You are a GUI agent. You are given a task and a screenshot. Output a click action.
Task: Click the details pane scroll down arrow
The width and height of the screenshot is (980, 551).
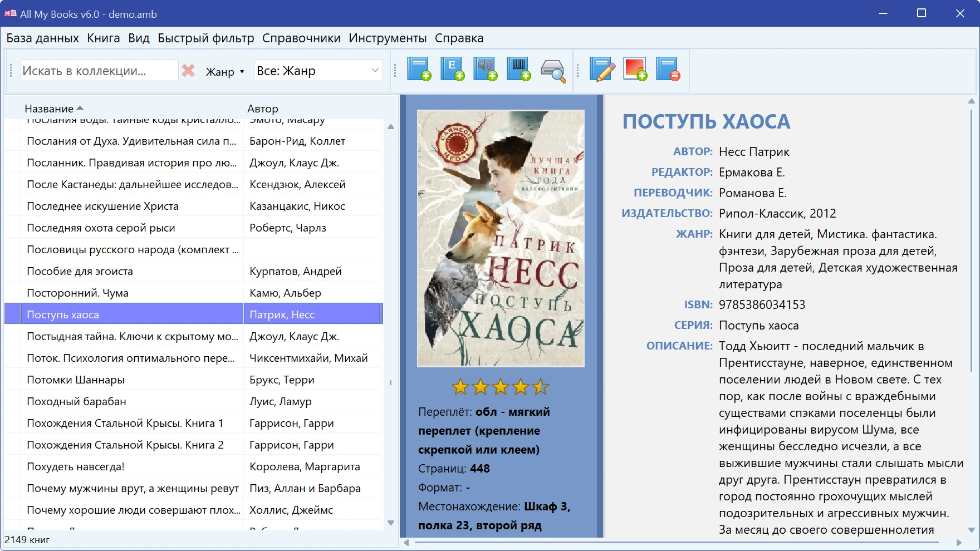click(x=972, y=530)
